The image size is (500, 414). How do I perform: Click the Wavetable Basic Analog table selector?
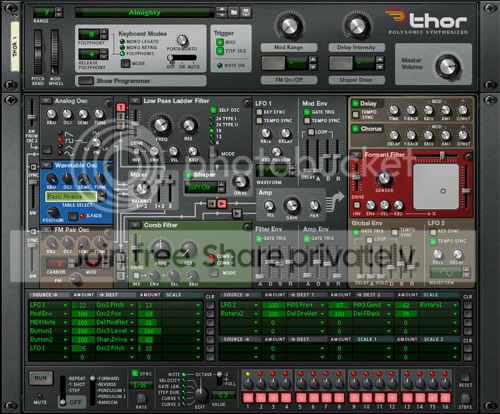pyautogui.click(x=71, y=197)
